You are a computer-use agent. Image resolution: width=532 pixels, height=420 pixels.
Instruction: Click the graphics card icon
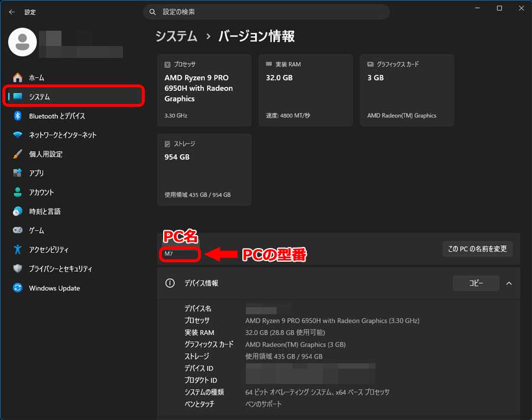click(x=371, y=64)
